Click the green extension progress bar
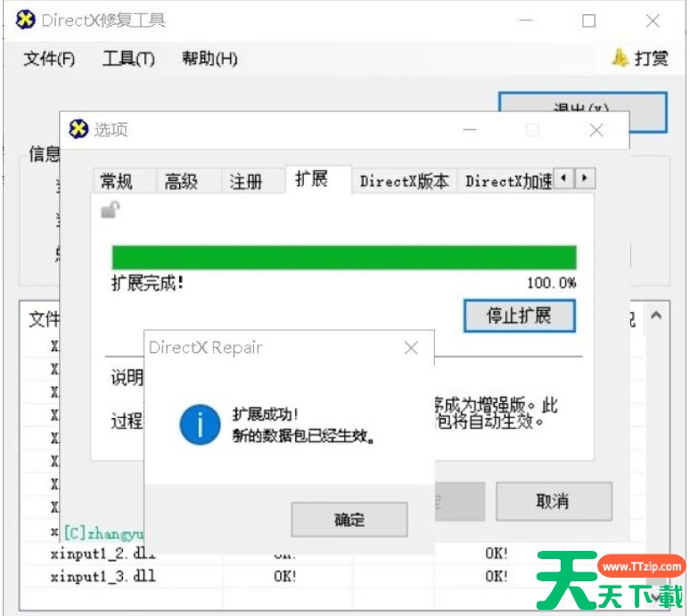Viewport: 690px width, 616px height. [x=343, y=257]
